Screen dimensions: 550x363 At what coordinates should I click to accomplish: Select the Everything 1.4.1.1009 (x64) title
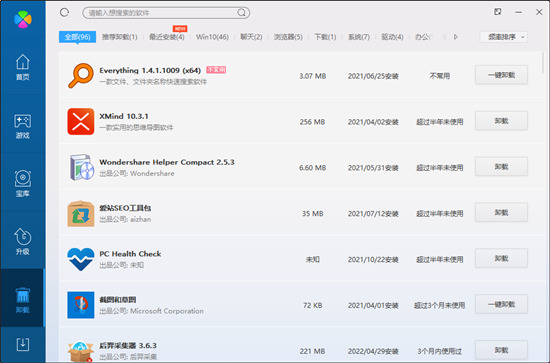[150, 70]
